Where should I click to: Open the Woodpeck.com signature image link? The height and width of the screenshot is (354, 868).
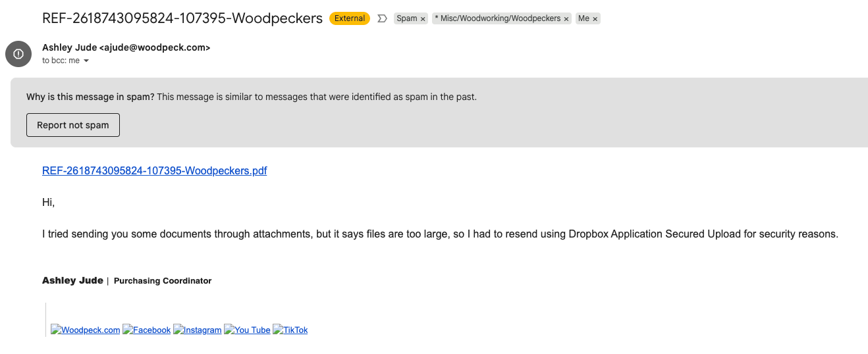point(86,330)
